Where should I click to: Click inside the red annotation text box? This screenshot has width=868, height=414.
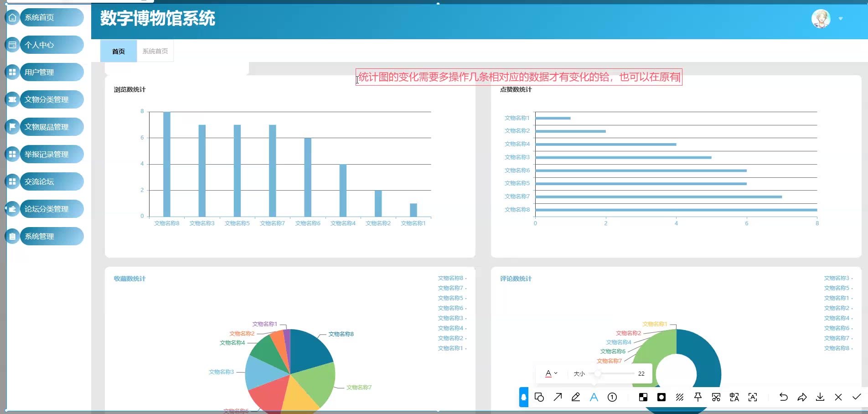519,77
